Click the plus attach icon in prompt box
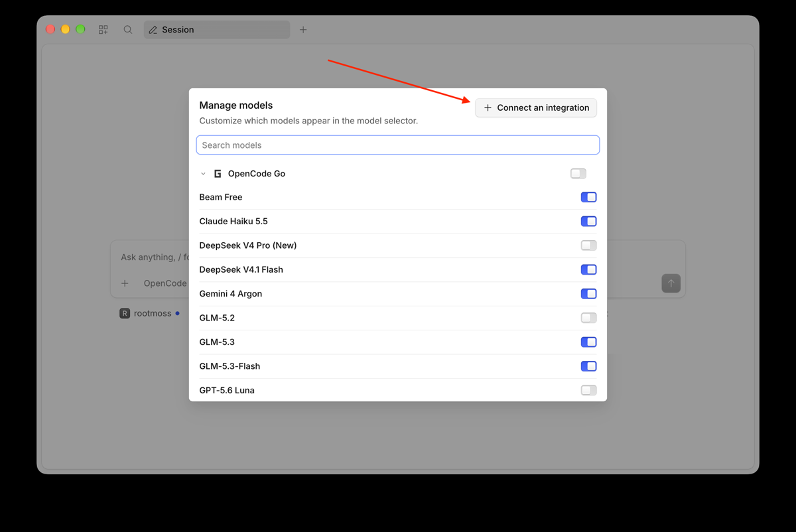796x532 pixels. [125, 283]
